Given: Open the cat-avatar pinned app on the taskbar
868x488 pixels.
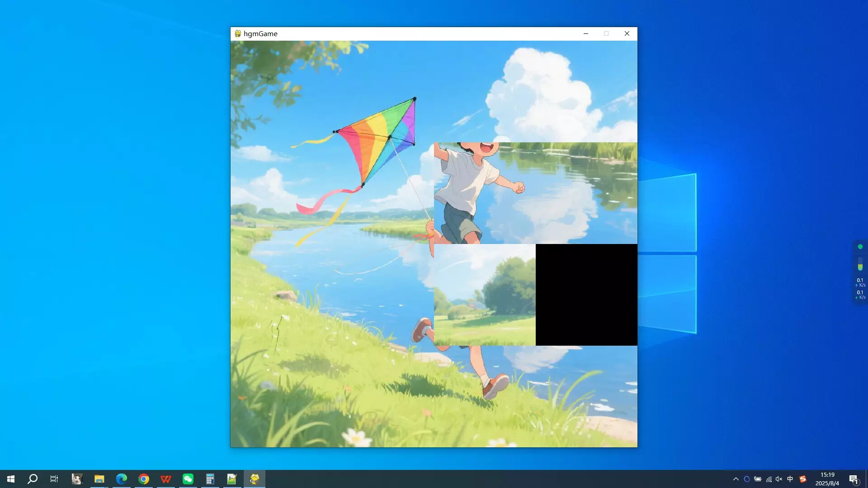Looking at the screenshot, I should tap(77, 479).
